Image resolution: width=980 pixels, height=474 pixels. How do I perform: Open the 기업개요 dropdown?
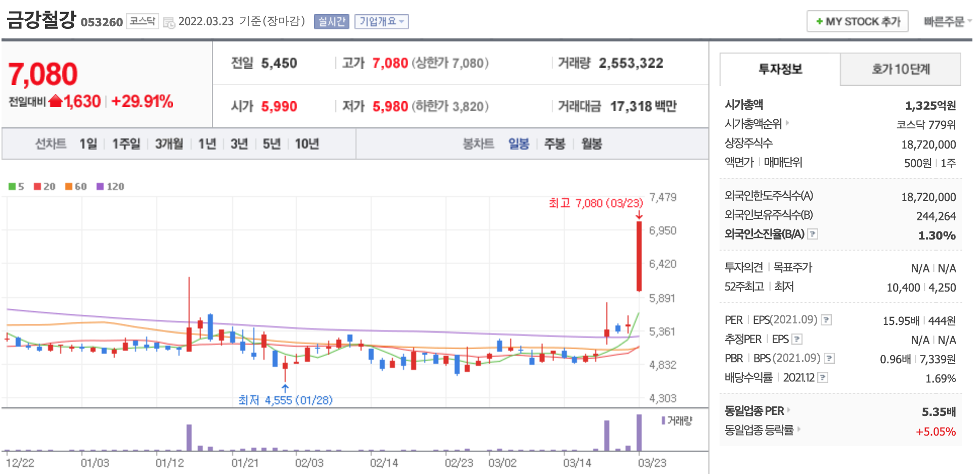click(382, 22)
